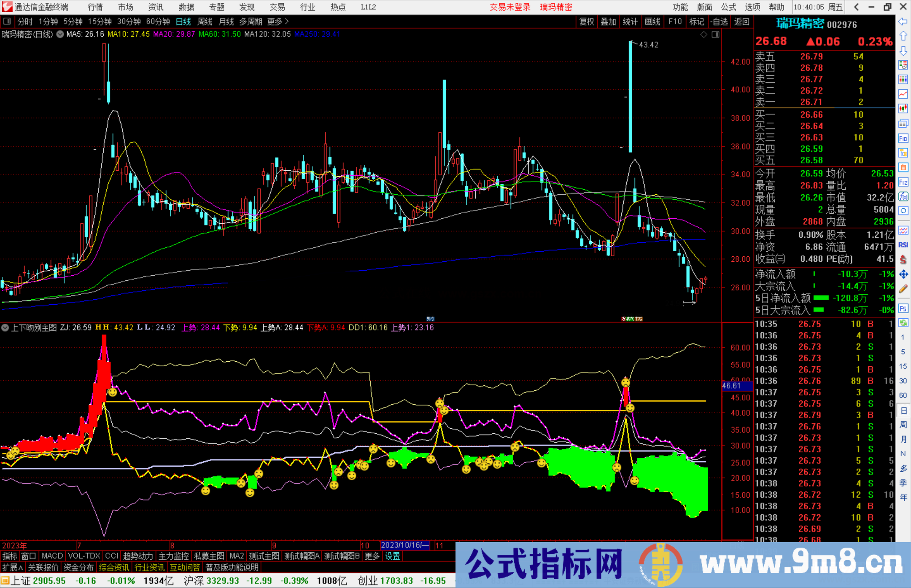This screenshot has width=911, height=588.
Task: Toggle 叠加 overlay display
Action: 609,21
